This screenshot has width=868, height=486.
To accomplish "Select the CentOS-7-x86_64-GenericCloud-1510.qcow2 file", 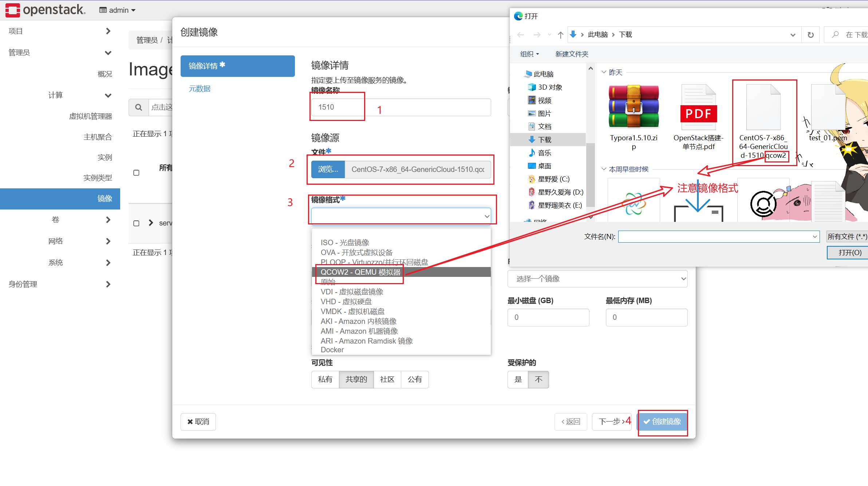I will coord(763,107).
